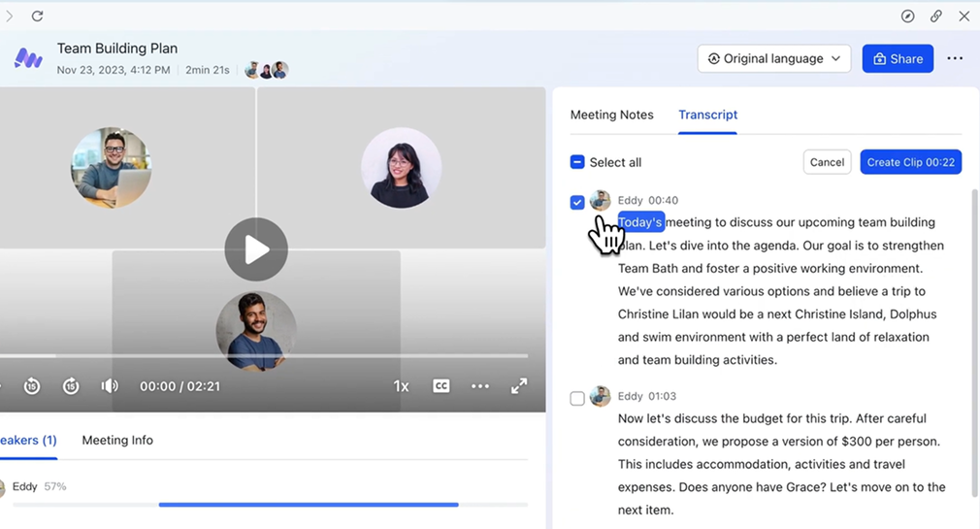This screenshot has width=980, height=529.
Task: Click the refresh icon at top
Action: pyautogui.click(x=37, y=17)
